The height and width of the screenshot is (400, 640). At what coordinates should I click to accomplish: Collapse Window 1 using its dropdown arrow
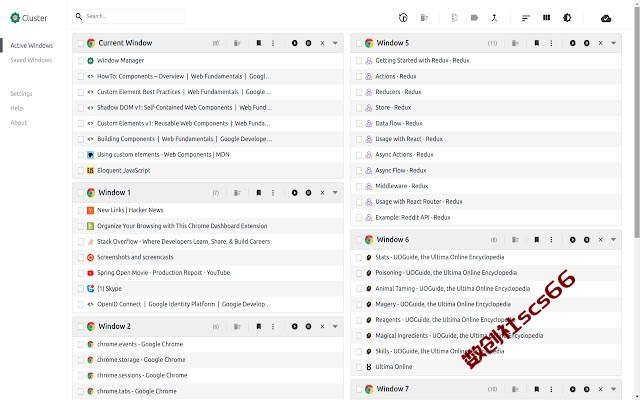click(x=335, y=193)
